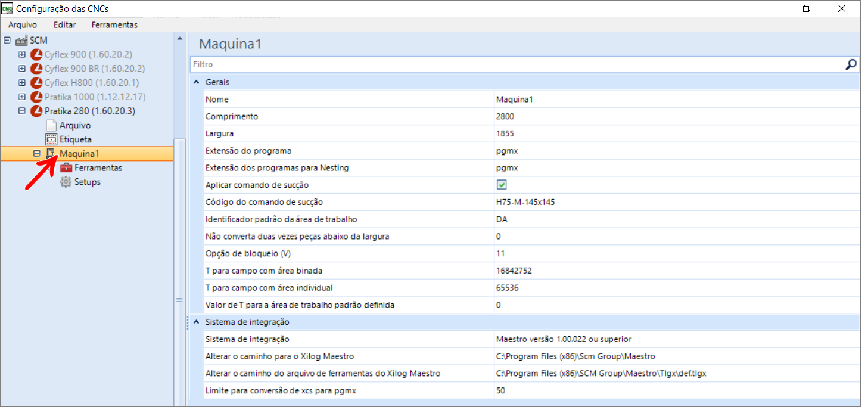Toggle the Aplicar comando de sucção checkbox
This screenshot has height=413, width=868.
pyautogui.click(x=502, y=185)
